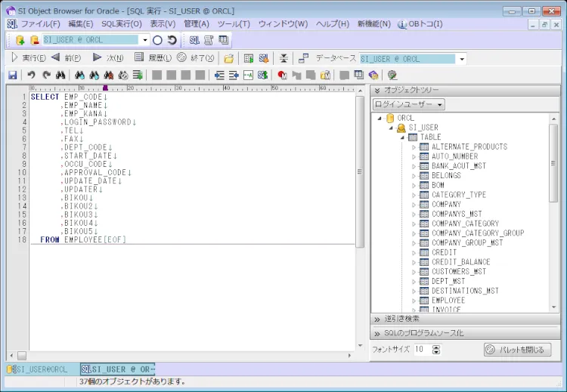Click the table grid icon near purple box
Screen dimensions: 567x392
(x=358, y=75)
